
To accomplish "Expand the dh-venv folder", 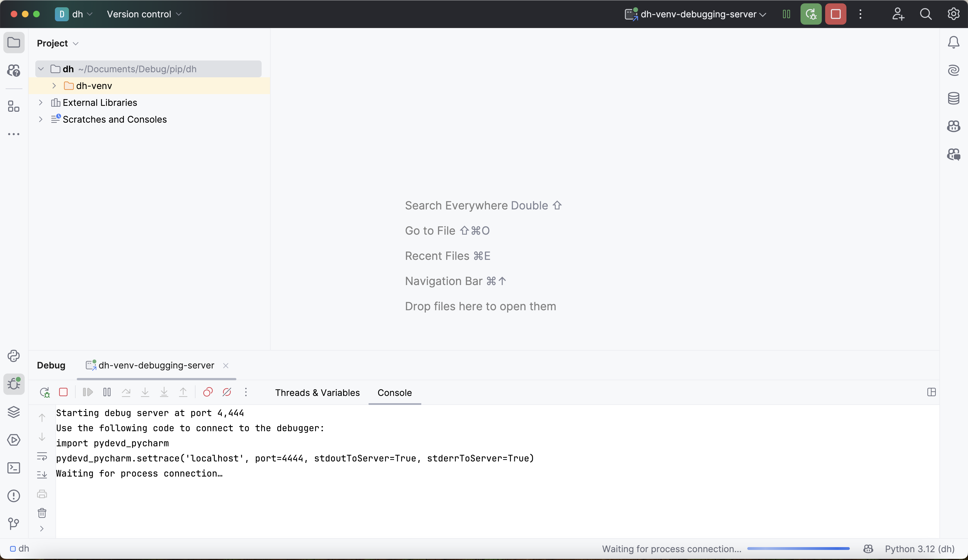I will 54,86.
